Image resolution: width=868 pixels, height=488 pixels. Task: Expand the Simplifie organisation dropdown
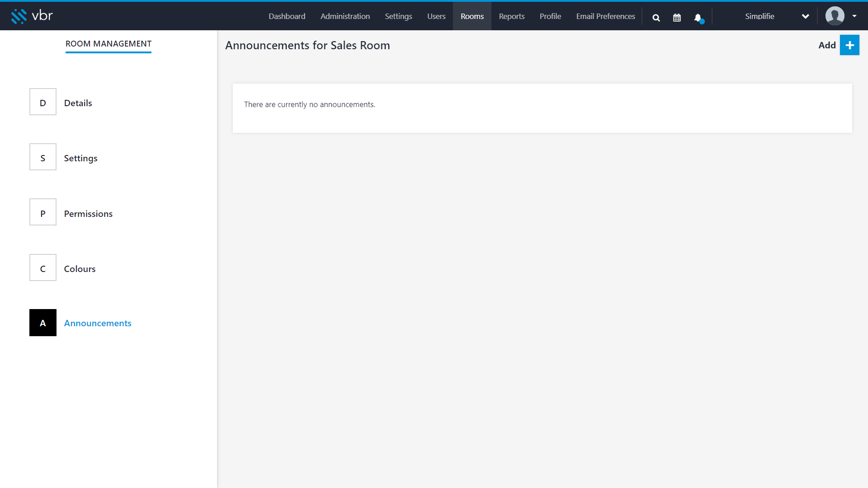tap(805, 16)
